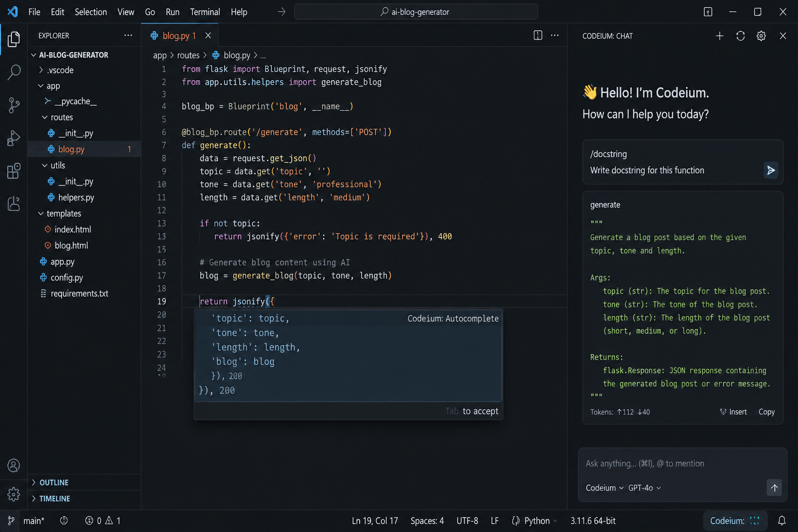Open the Explorer view in activity bar
This screenshot has height=532, width=798.
point(14,39)
